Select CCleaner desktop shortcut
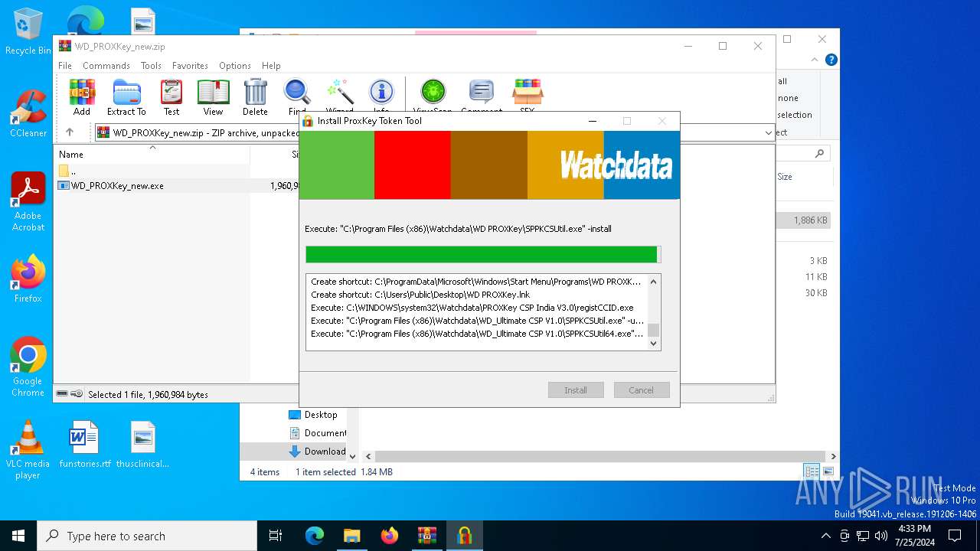The height and width of the screenshot is (551, 980). tap(28, 113)
